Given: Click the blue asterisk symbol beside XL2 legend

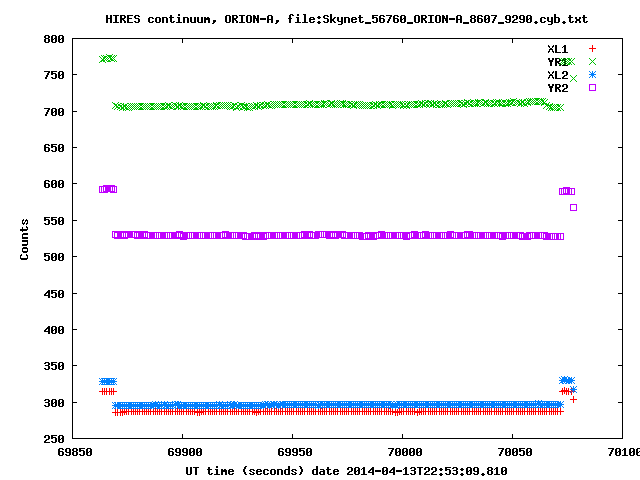Looking at the screenshot, I should (592, 75).
